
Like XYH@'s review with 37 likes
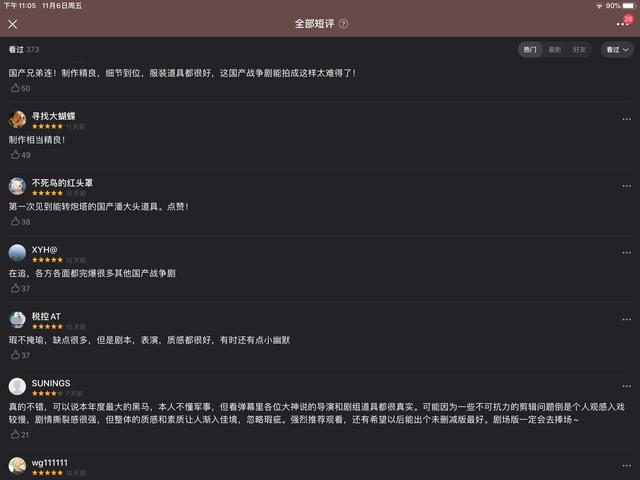tap(20, 289)
